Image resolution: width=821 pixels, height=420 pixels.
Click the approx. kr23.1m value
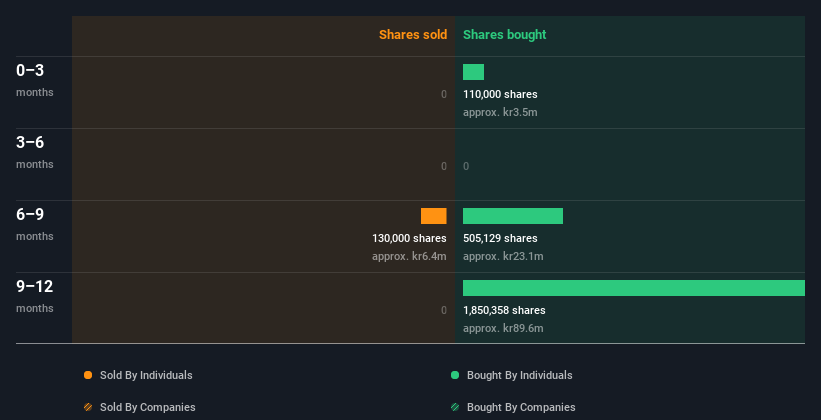pos(503,257)
